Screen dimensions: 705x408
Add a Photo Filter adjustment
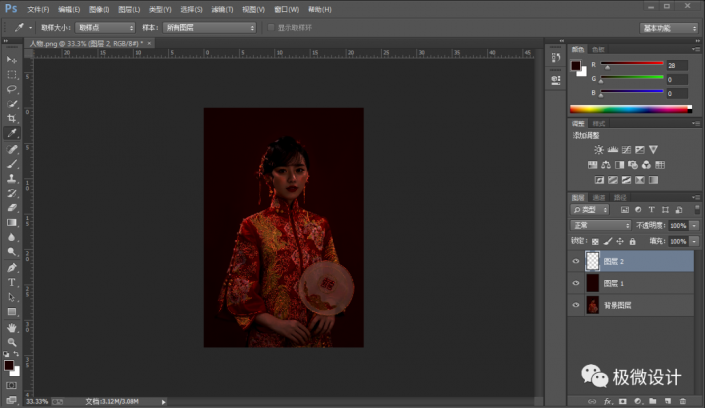tap(633, 165)
